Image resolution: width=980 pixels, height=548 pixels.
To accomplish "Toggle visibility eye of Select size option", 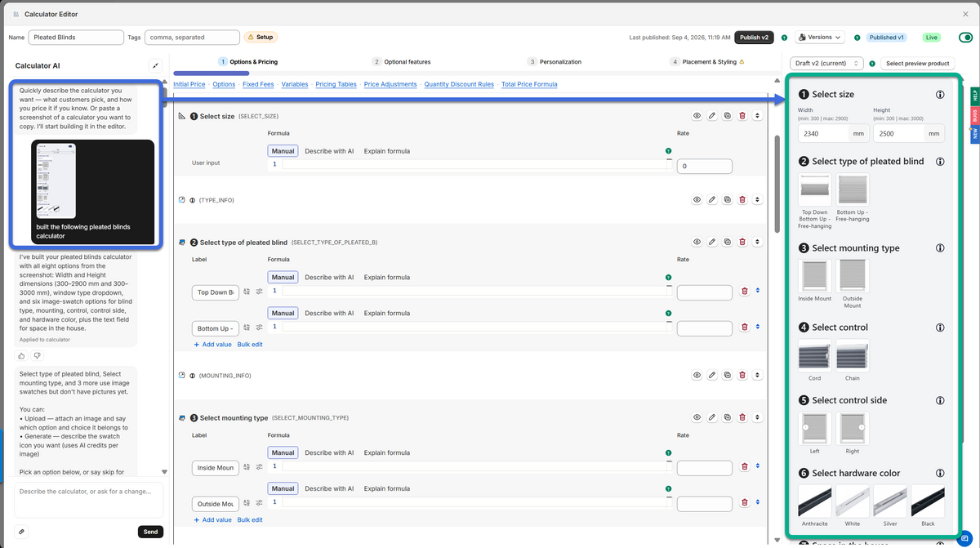I will pos(697,116).
